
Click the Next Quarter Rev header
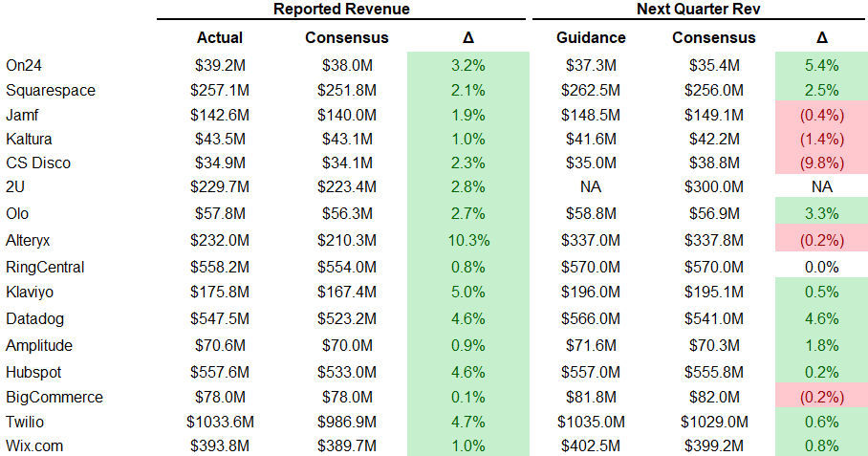698,9
